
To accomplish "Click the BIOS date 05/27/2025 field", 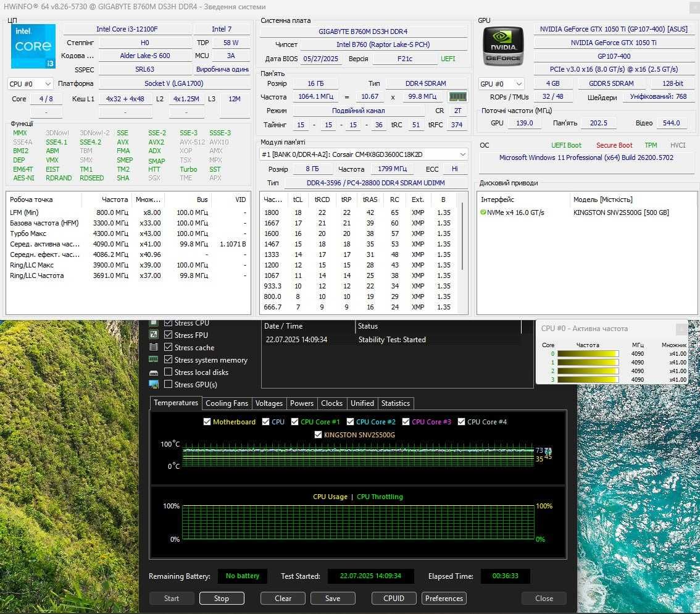I will pos(321,59).
